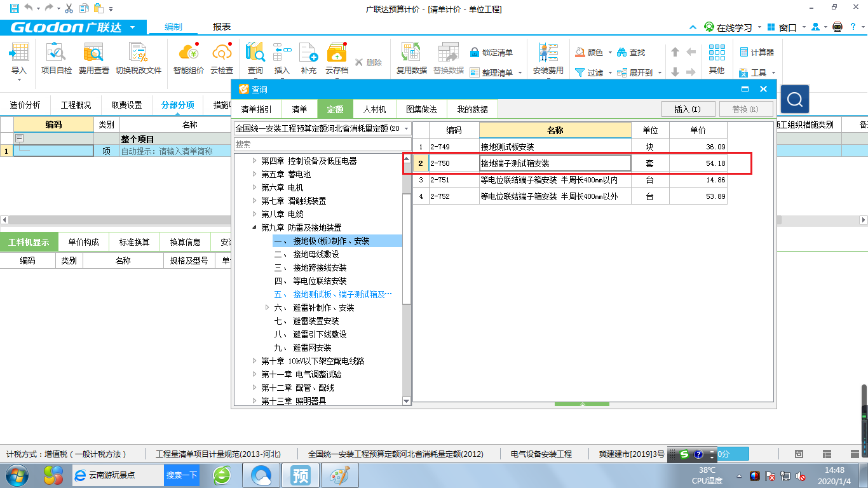This screenshot has width=868, height=488.
Task: Expand 第四章 控制设备及低压电器
Action: coord(255,161)
